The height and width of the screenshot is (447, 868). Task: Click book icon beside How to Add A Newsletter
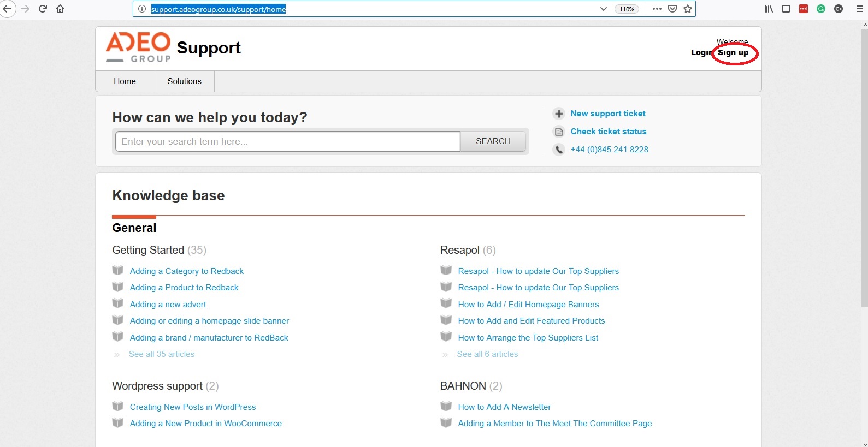[446, 406]
